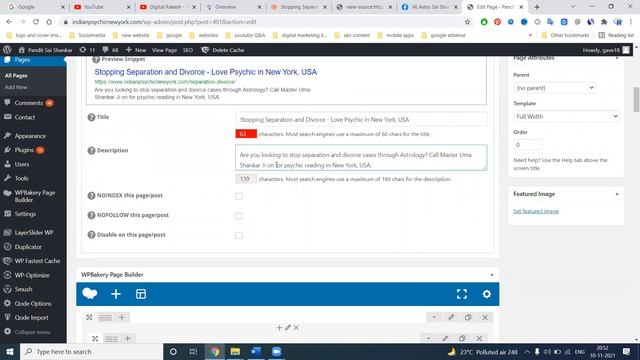The image size is (640, 360).
Task: Open All Pages submenu link
Action: (16, 76)
